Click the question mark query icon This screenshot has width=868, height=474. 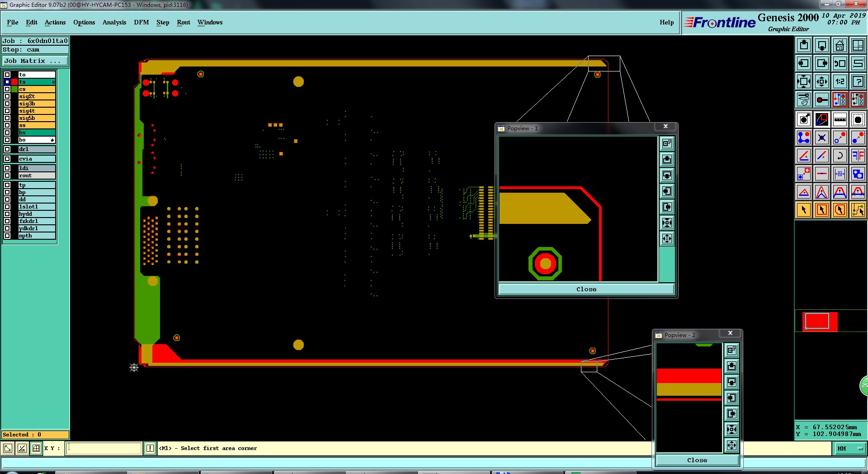pyautogui.click(x=858, y=81)
